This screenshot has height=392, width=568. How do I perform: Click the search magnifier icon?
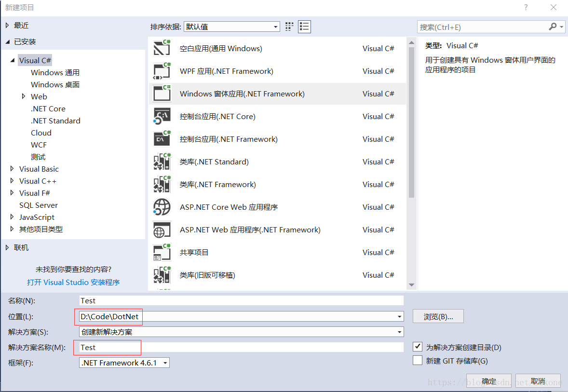pyautogui.click(x=553, y=27)
